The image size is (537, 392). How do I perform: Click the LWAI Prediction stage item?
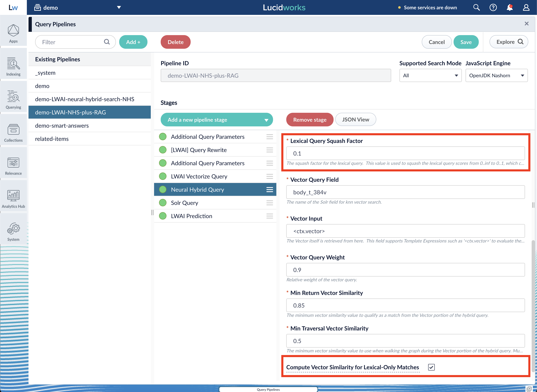point(191,216)
